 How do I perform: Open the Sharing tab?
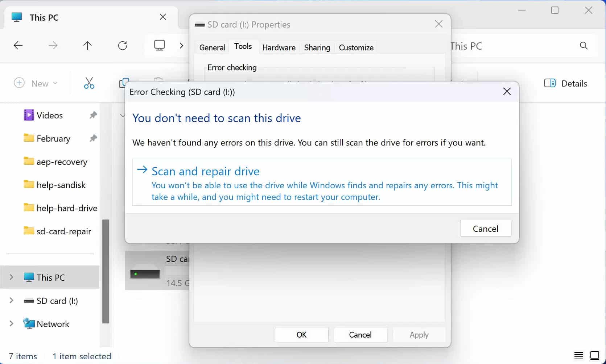click(x=317, y=47)
